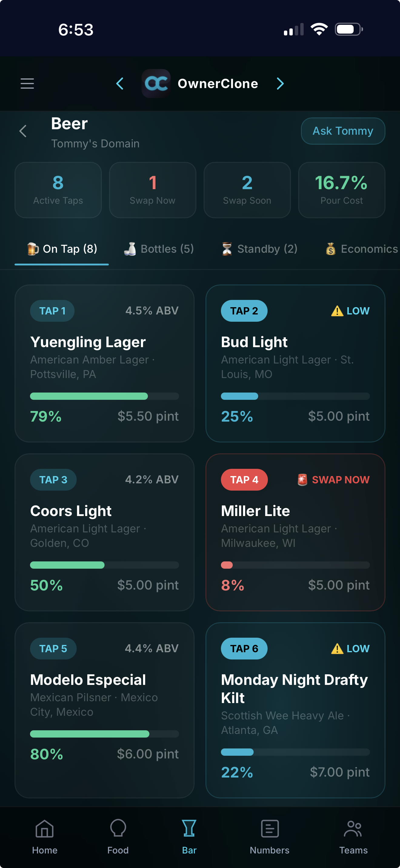Go back from the Beer page
The width and height of the screenshot is (400, 868).
(x=23, y=131)
